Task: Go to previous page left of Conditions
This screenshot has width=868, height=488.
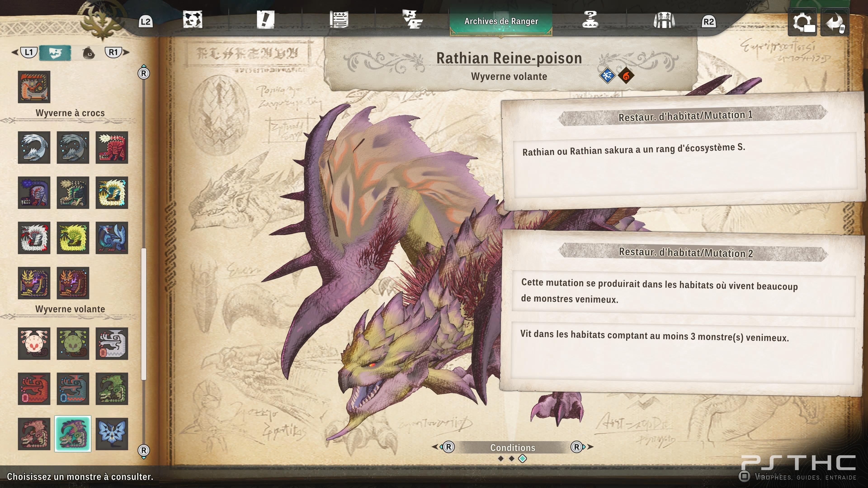Action: (443, 447)
